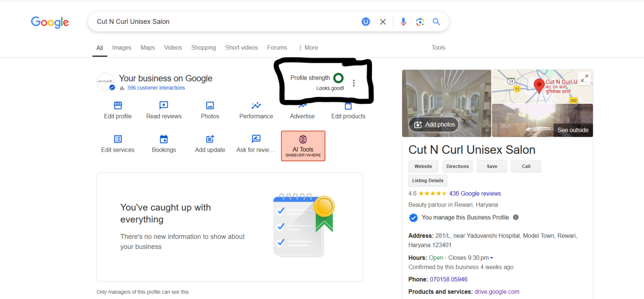Click the Cut N Curl Unisex Salon heading
The image size is (644, 299).
(472, 150)
